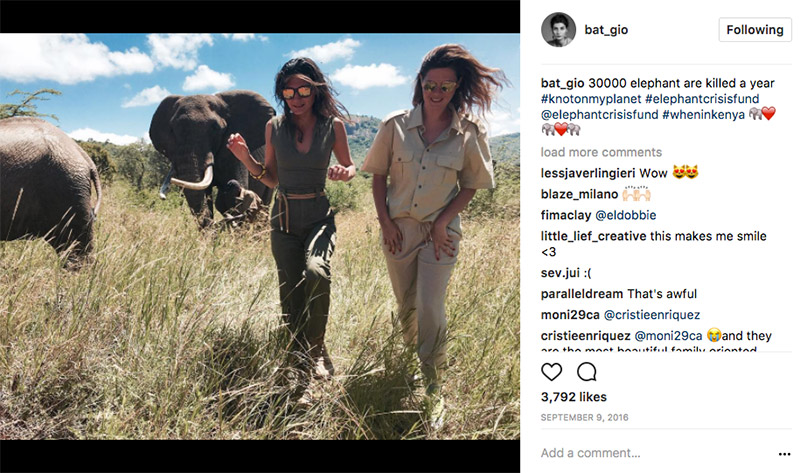Focus the Add a comment field
Viewport: 800px width, 473px height.
pyautogui.click(x=640, y=453)
